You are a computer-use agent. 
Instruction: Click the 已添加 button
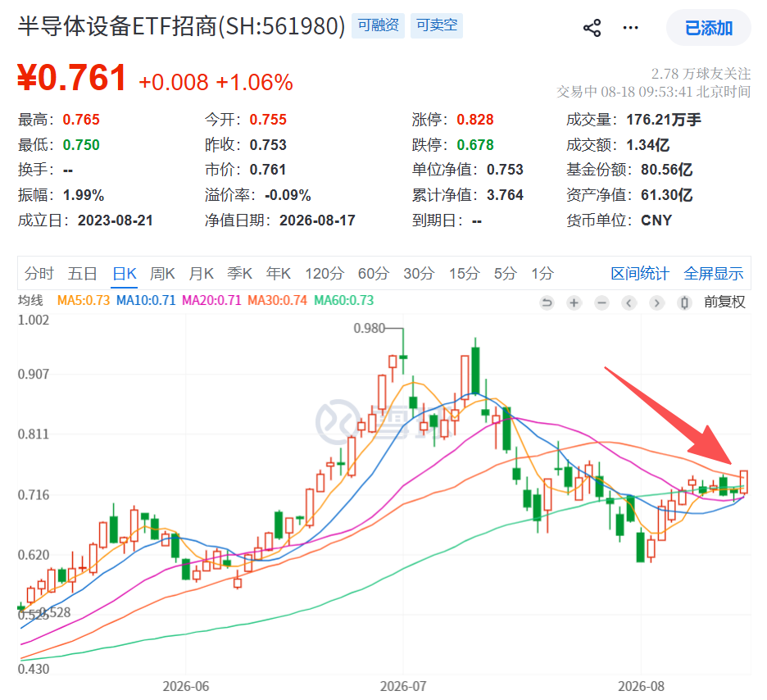(x=708, y=28)
